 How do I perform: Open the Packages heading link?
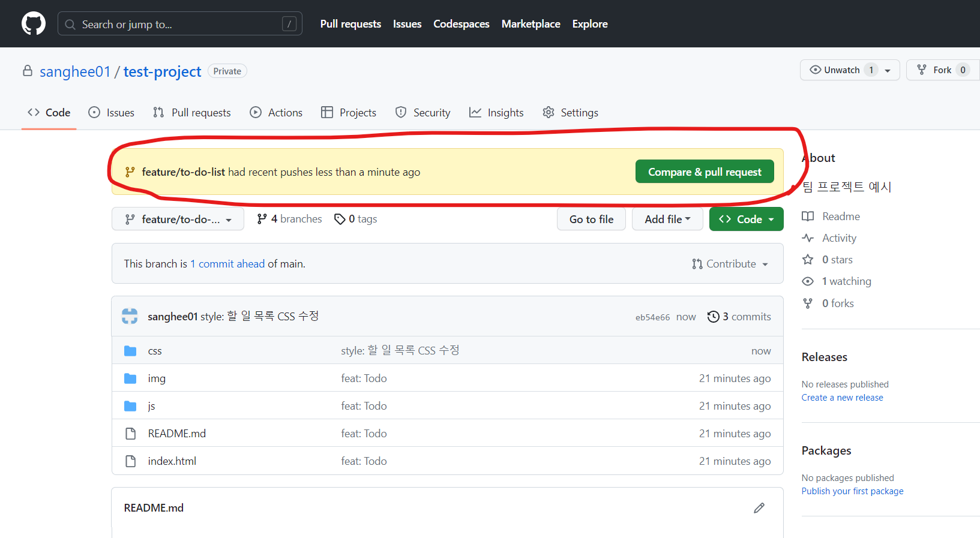point(826,450)
